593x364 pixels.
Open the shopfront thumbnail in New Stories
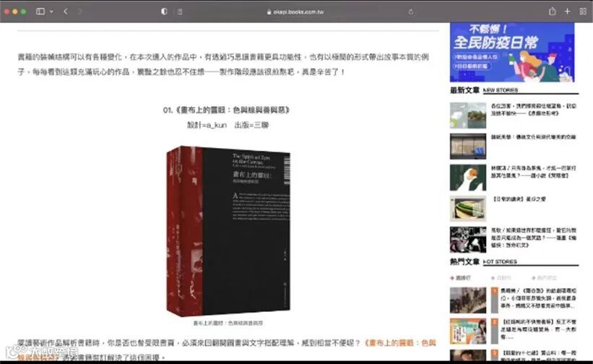[468, 147]
